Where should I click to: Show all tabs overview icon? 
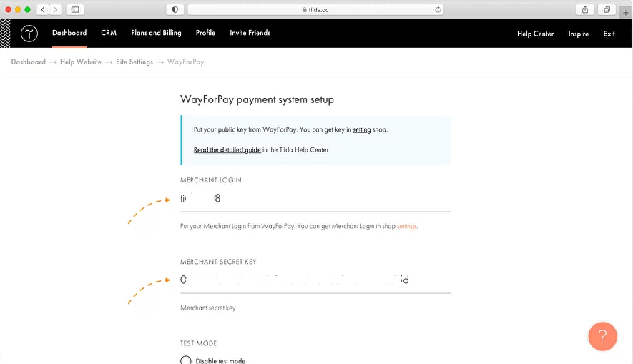pyautogui.click(x=607, y=10)
